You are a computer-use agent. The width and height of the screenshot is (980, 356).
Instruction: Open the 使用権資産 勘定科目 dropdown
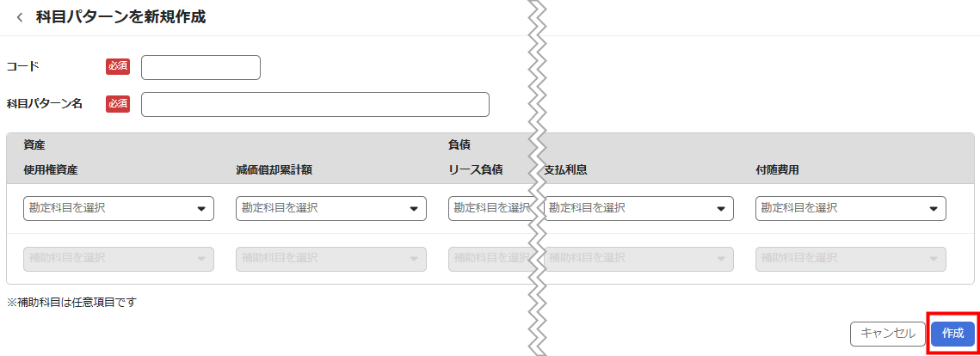(118, 208)
